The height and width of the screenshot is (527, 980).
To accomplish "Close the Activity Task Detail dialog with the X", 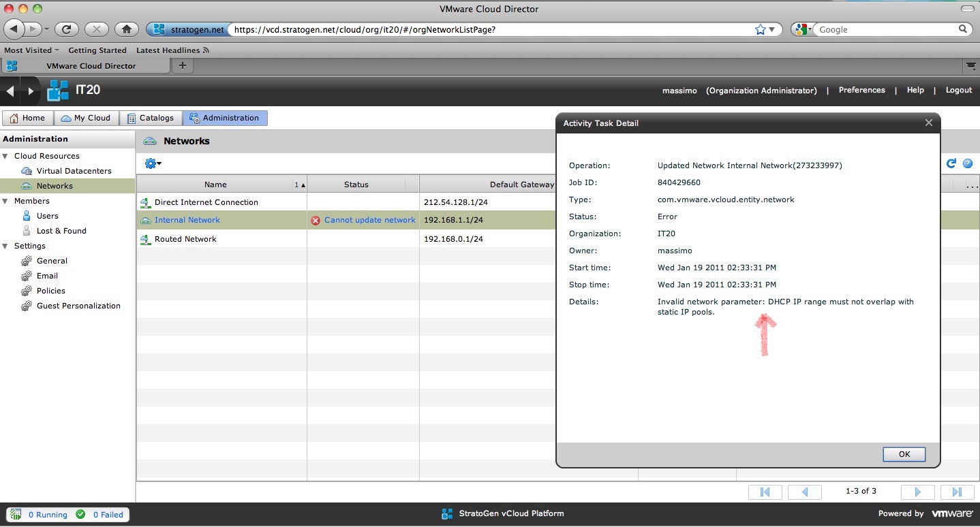I will pyautogui.click(x=928, y=123).
